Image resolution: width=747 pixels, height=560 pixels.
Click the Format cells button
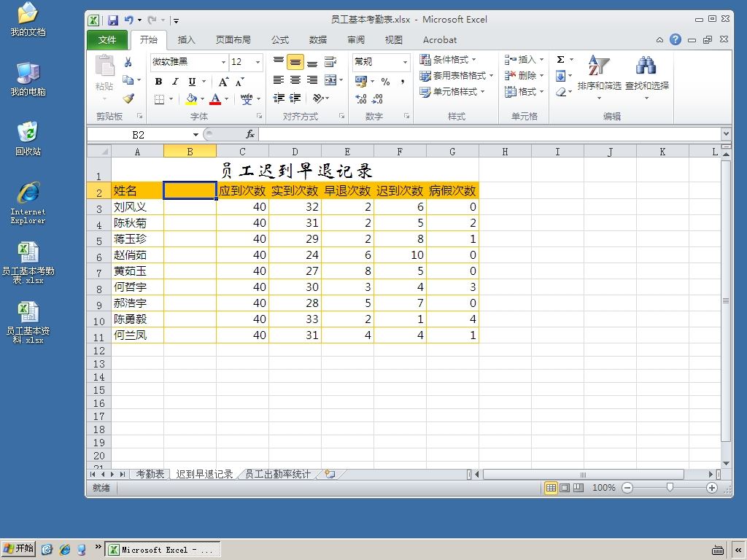524,91
